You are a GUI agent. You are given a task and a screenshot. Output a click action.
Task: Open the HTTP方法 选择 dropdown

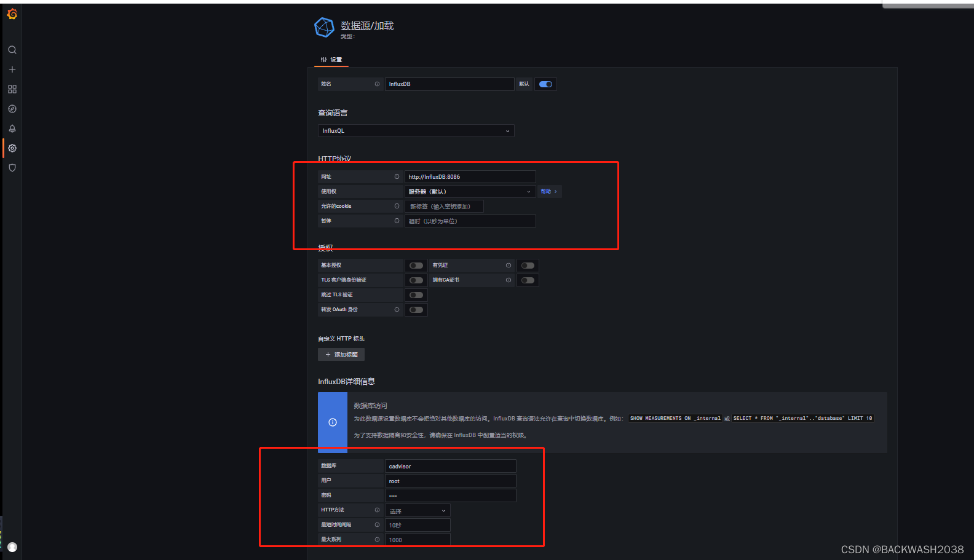click(x=418, y=511)
